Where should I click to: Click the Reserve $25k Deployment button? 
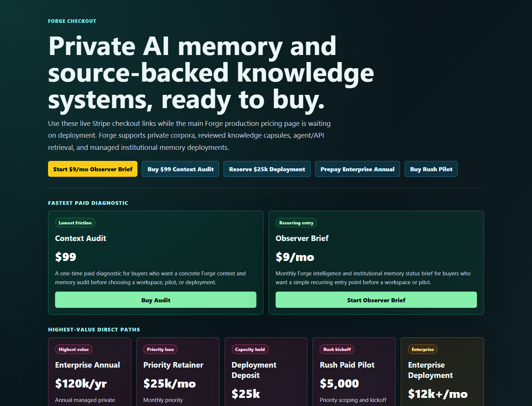[x=267, y=169]
